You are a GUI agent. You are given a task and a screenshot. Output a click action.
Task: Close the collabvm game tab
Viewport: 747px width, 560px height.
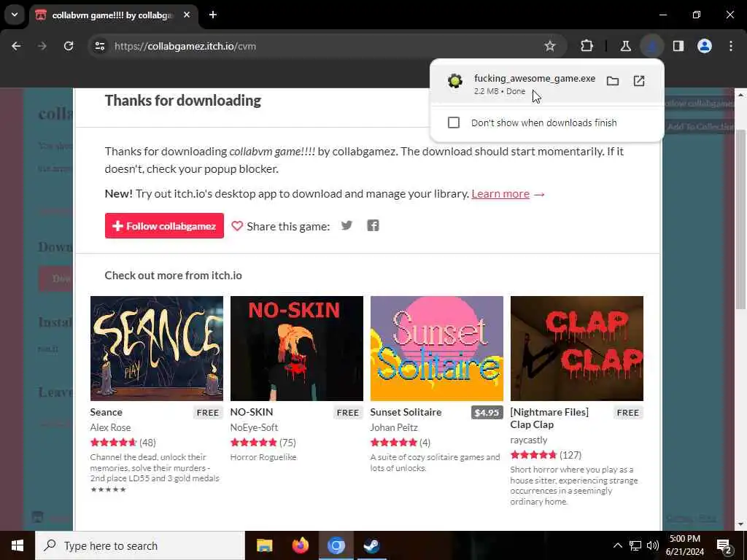[187, 15]
